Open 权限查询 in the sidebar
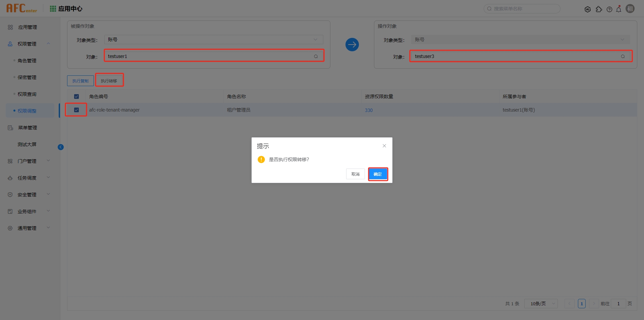 click(x=27, y=94)
